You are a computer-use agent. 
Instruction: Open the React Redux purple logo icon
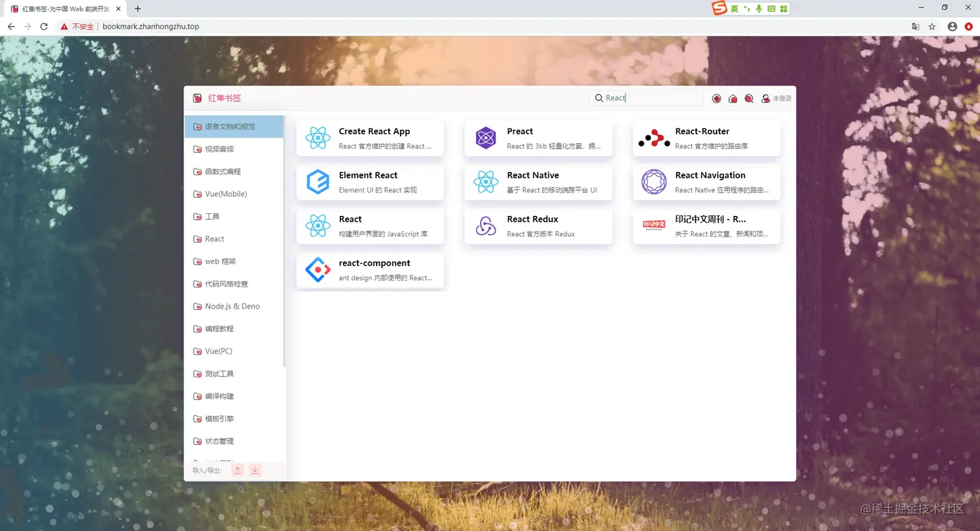click(485, 226)
